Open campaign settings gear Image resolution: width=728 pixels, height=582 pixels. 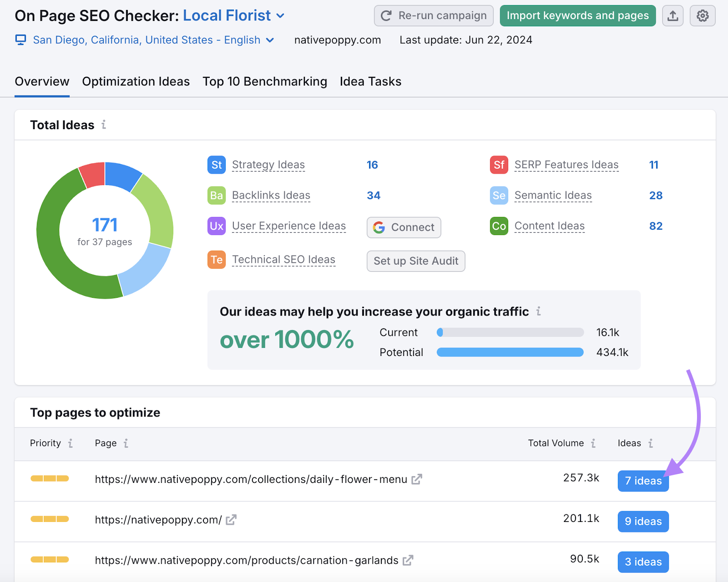(x=703, y=15)
